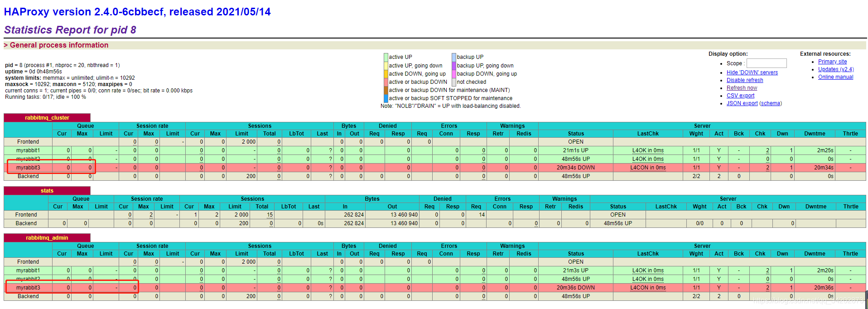Open the Updates (v2.4) link
This screenshot has width=868, height=309.
(836, 69)
